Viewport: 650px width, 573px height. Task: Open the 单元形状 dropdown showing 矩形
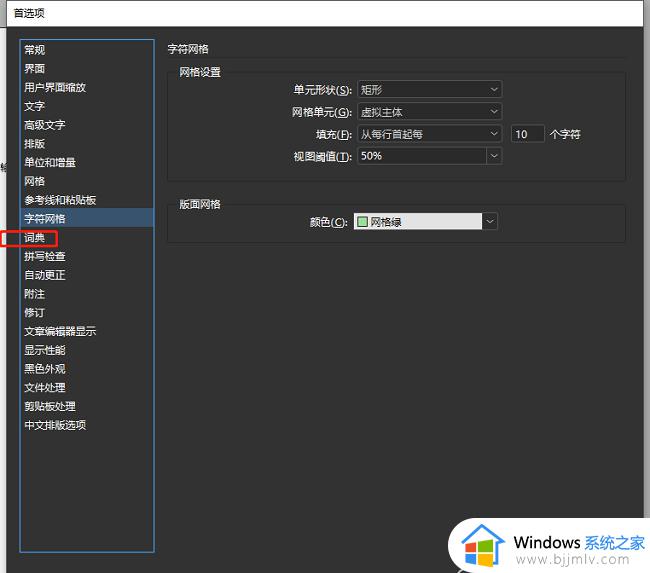pos(430,90)
